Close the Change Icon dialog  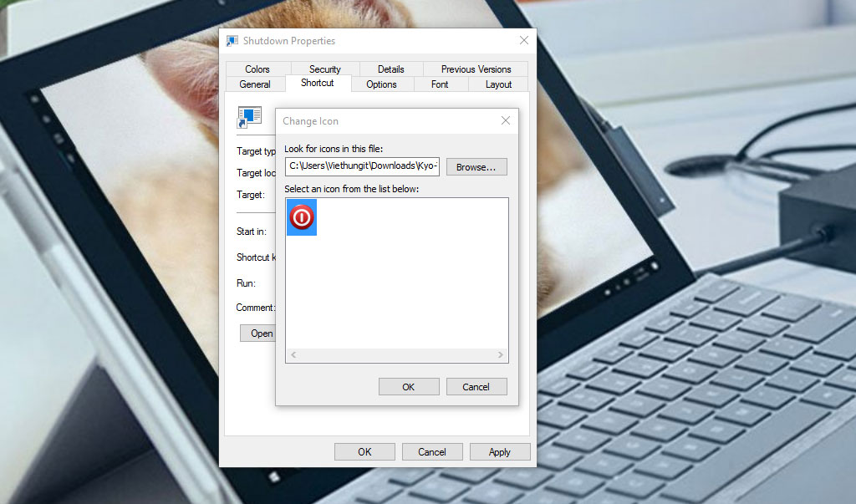tap(505, 121)
